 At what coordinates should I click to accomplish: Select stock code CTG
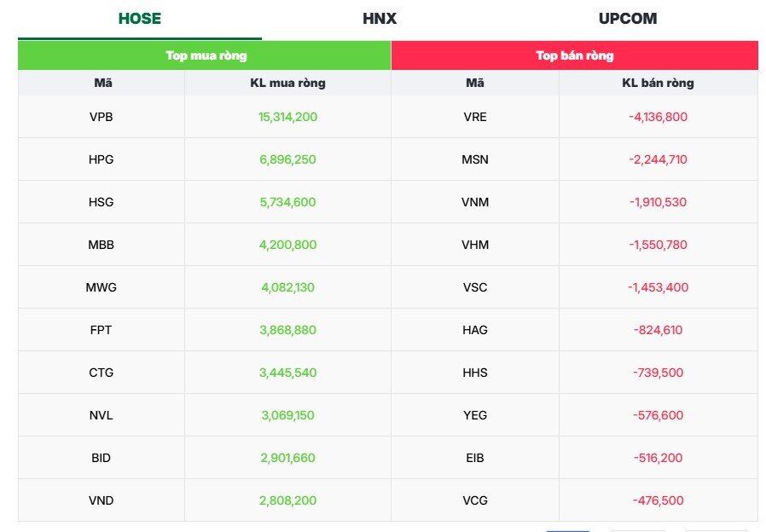pos(102,373)
